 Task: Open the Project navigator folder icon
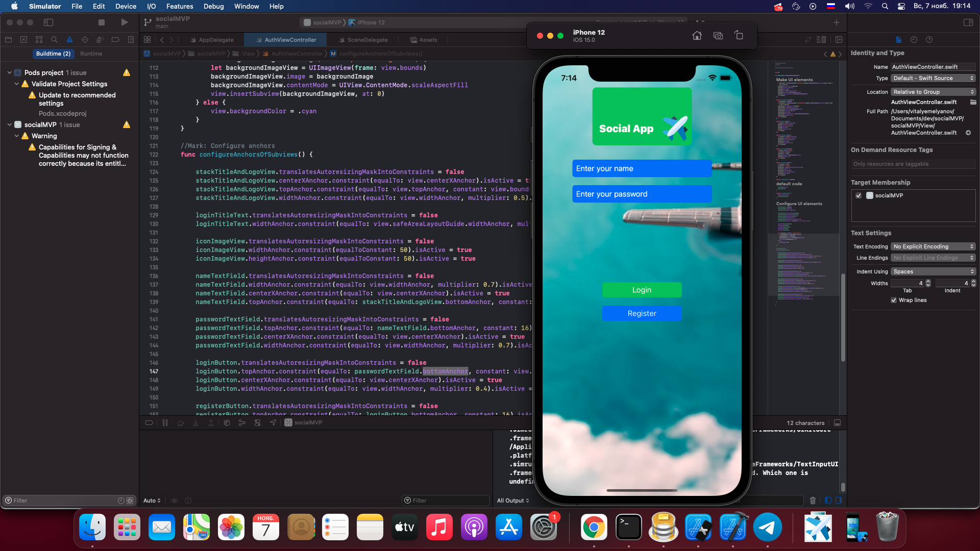coord(8,40)
